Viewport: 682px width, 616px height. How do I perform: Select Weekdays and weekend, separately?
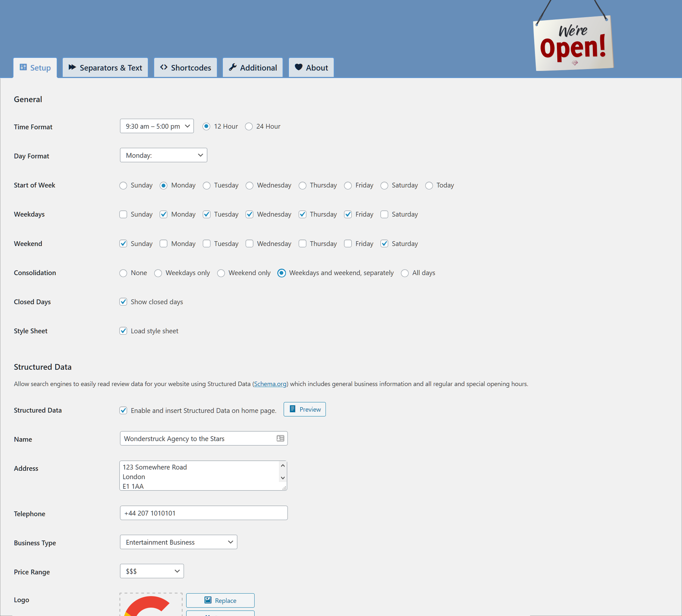click(x=281, y=273)
